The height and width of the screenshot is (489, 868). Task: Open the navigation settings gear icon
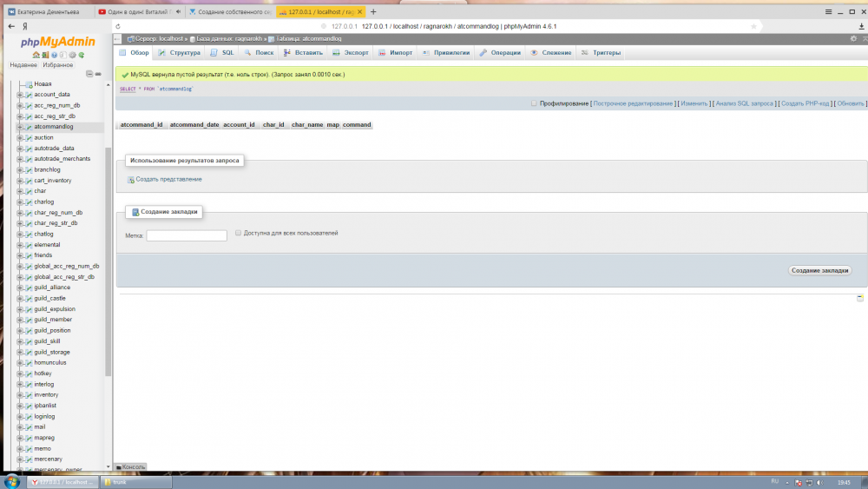pyautogui.click(x=71, y=56)
